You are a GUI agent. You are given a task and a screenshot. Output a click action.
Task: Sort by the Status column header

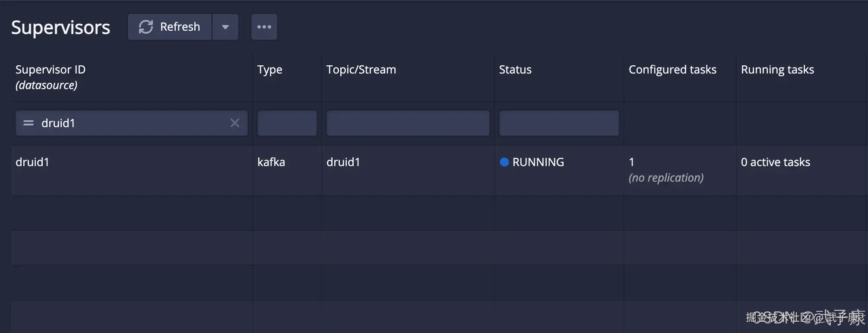click(x=515, y=70)
